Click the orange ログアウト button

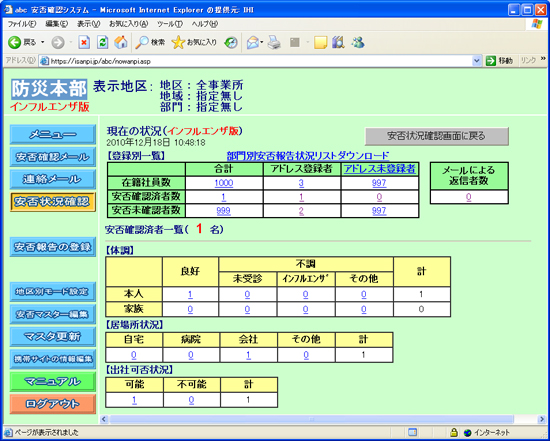click(x=53, y=404)
